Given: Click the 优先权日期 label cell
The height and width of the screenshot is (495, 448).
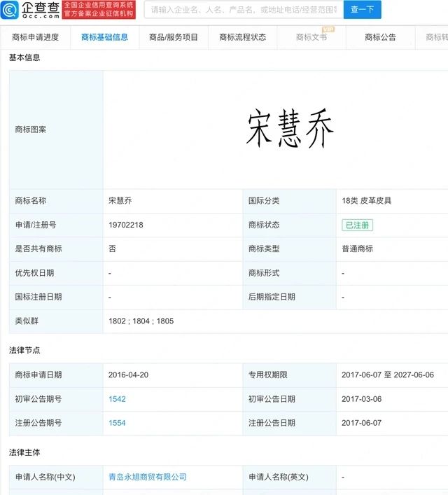Looking at the screenshot, I should (56, 273).
